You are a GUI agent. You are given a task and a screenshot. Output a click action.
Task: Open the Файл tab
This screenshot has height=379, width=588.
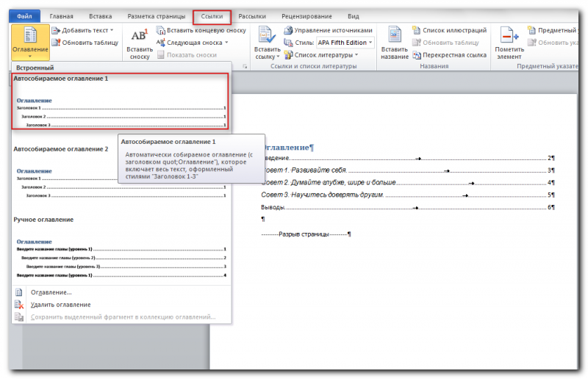(x=24, y=16)
